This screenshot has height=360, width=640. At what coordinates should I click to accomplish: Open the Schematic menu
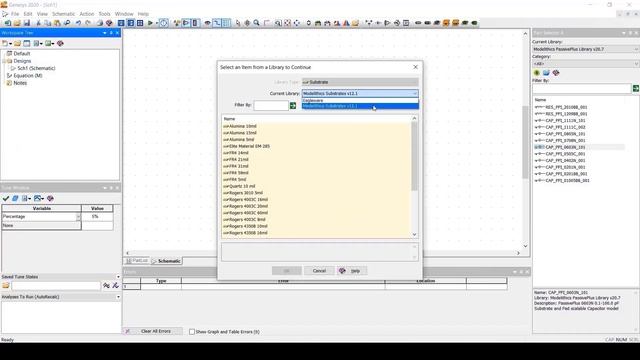[63, 14]
